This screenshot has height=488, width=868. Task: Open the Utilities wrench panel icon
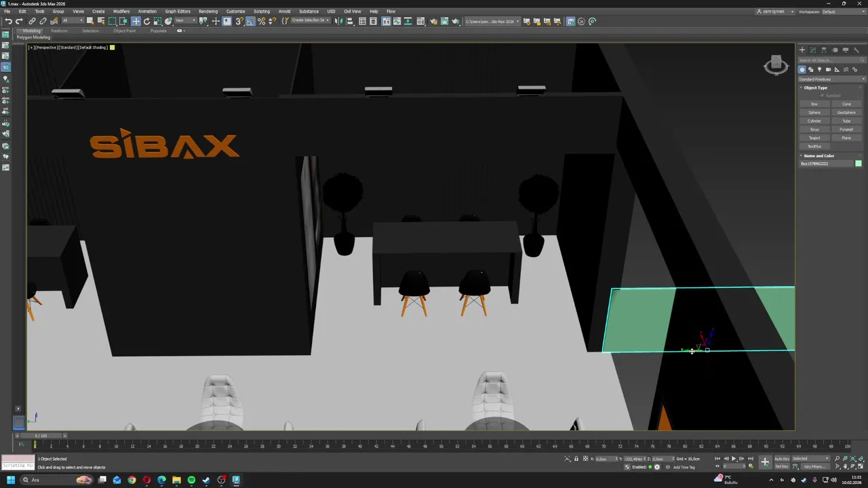point(856,50)
